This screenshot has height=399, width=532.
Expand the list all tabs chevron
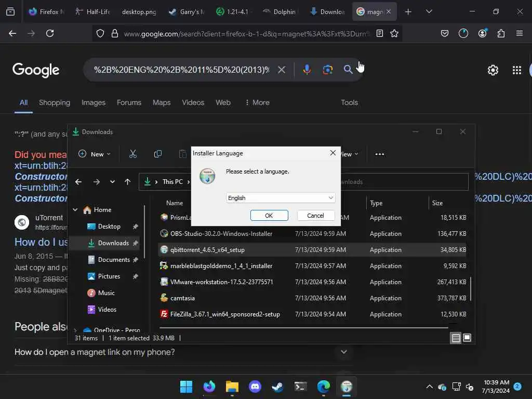click(429, 11)
